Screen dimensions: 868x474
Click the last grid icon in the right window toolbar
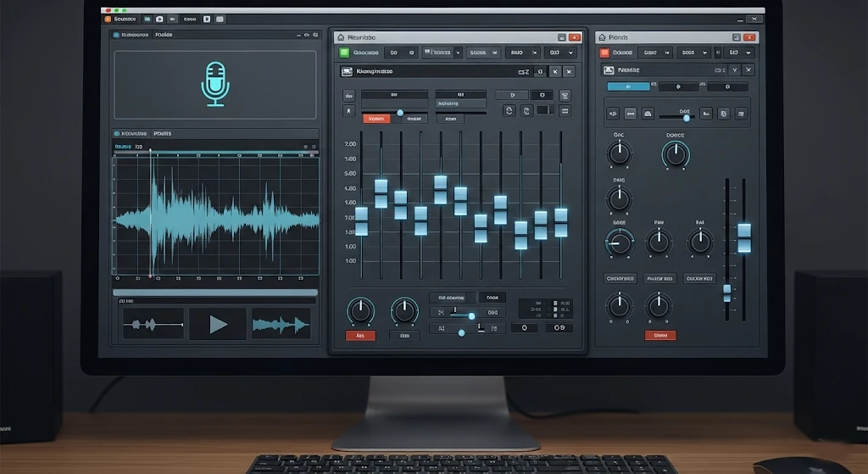741,114
